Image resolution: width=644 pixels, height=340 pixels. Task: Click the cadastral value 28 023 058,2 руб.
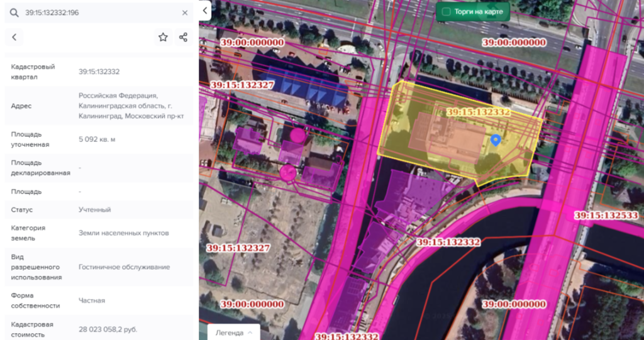tap(108, 329)
